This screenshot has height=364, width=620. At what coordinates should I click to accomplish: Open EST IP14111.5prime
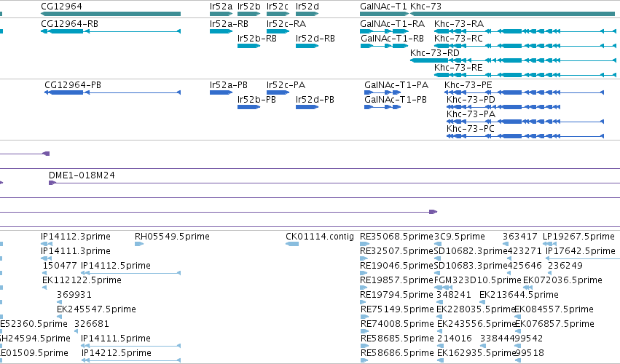coord(115,339)
